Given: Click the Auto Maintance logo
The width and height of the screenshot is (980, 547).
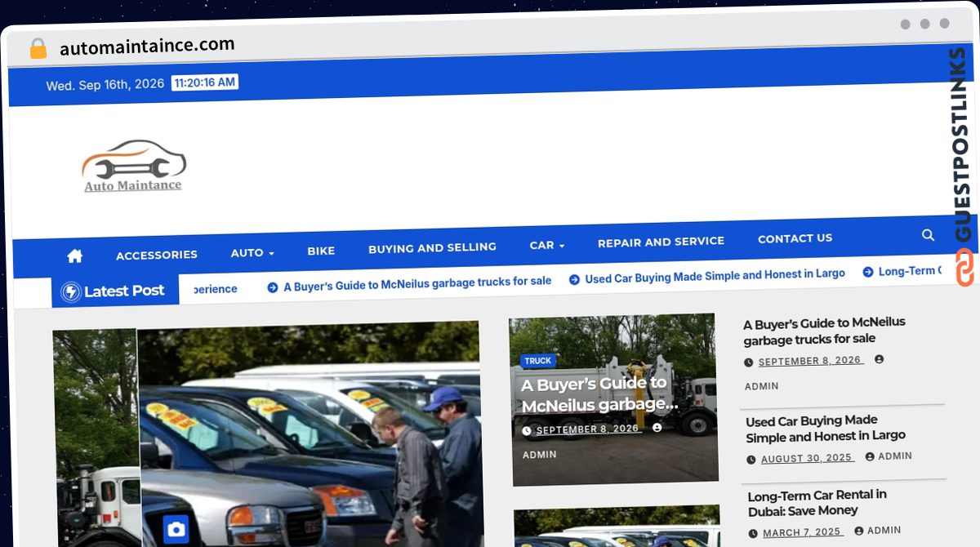Looking at the screenshot, I should pyautogui.click(x=133, y=166).
